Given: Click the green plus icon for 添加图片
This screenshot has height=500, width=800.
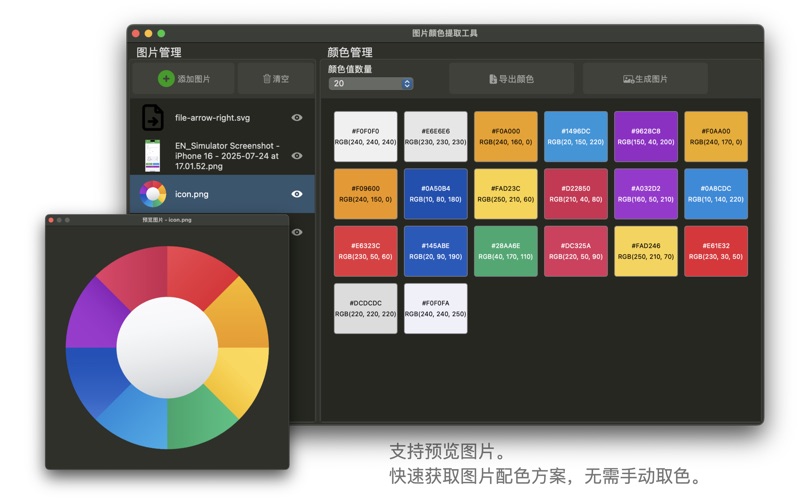Looking at the screenshot, I should click(x=166, y=78).
